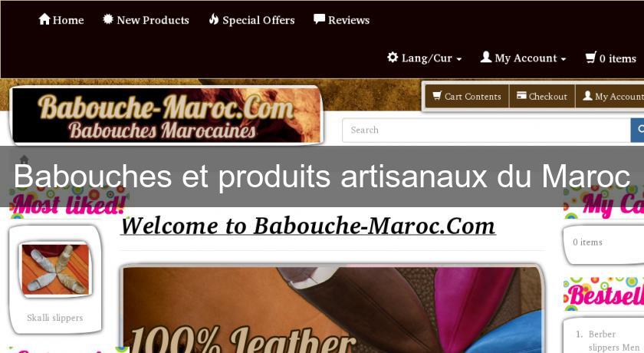Click the Reviews speech bubble icon

click(319, 19)
